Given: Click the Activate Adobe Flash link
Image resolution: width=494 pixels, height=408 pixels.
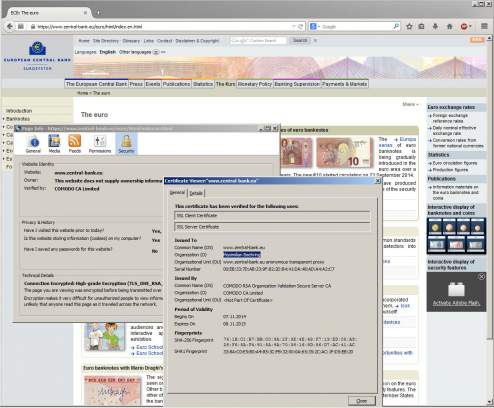Looking at the screenshot, I should tap(456, 303).
